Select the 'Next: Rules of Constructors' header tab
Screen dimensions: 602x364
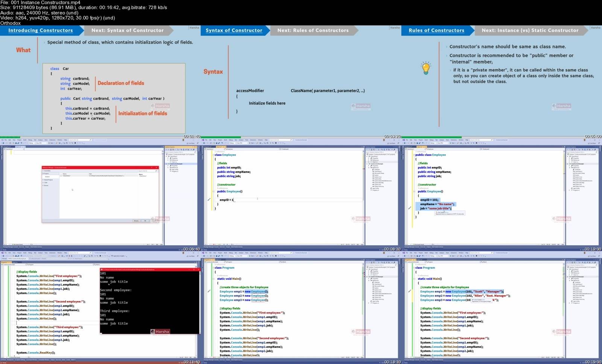(x=313, y=30)
